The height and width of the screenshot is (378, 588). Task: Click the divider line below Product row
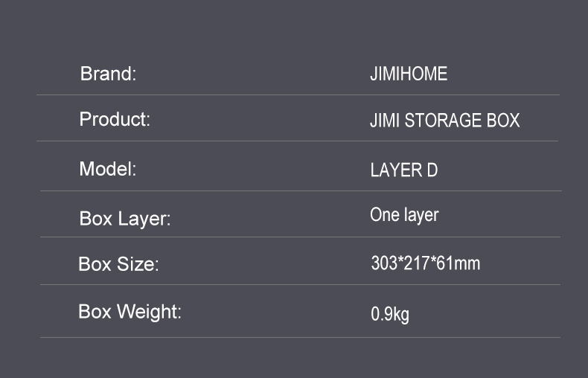click(x=298, y=141)
